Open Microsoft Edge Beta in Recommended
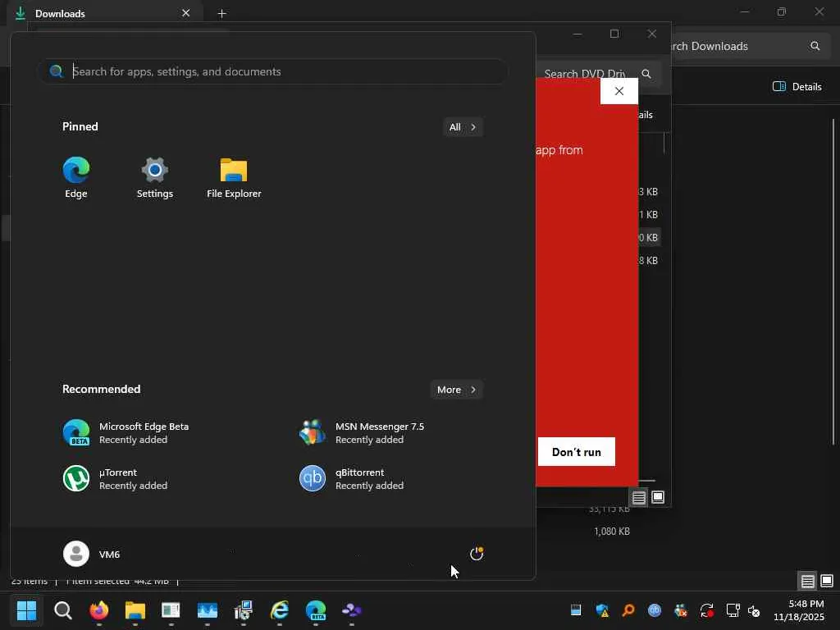840x630 pixels. tap(126, 433)
